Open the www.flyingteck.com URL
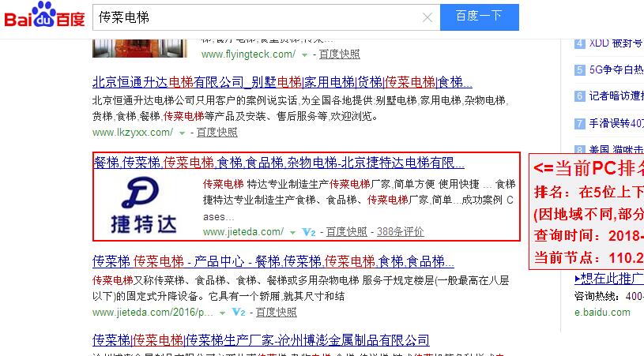The width and height of the screenshot is (644, 356). 248,54
